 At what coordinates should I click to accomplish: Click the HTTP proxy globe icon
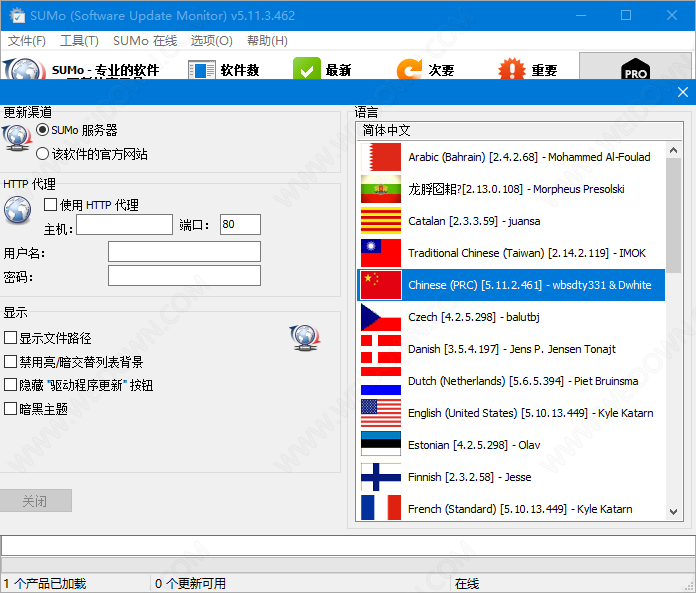coord(18,210)
